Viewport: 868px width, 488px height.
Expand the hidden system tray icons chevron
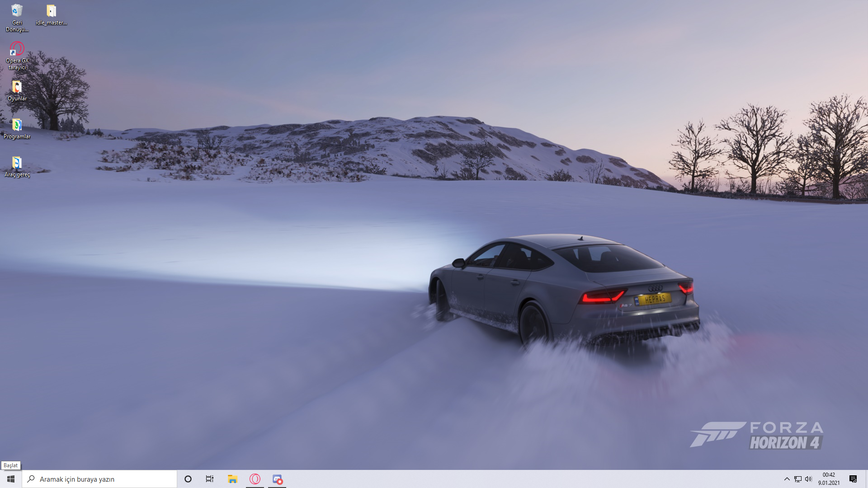[787, 479]
